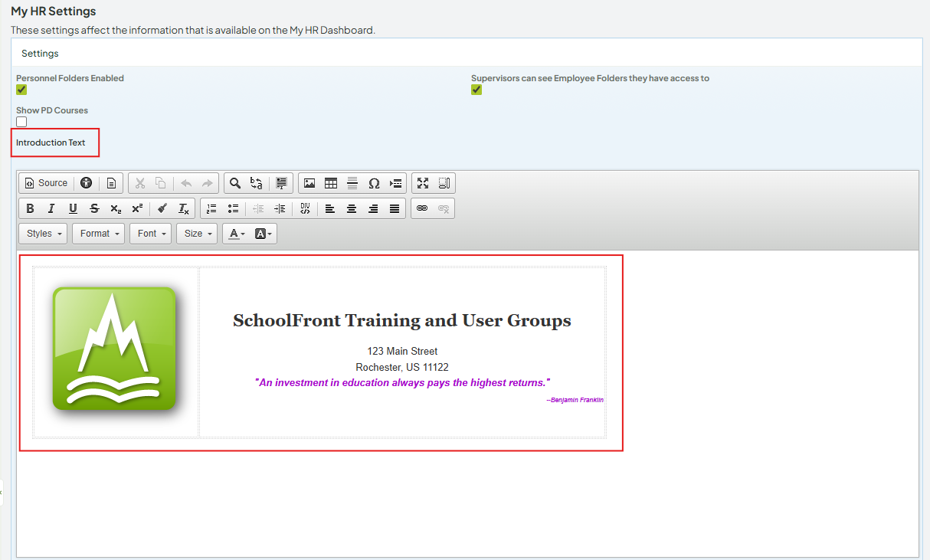Click the Subscript icon

click(x=116, y=208)
